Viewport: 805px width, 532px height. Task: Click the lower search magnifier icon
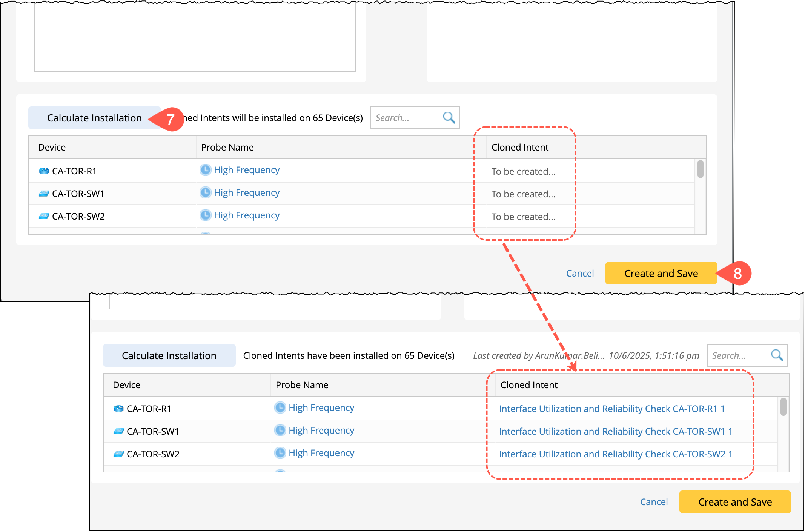(777, 355)
